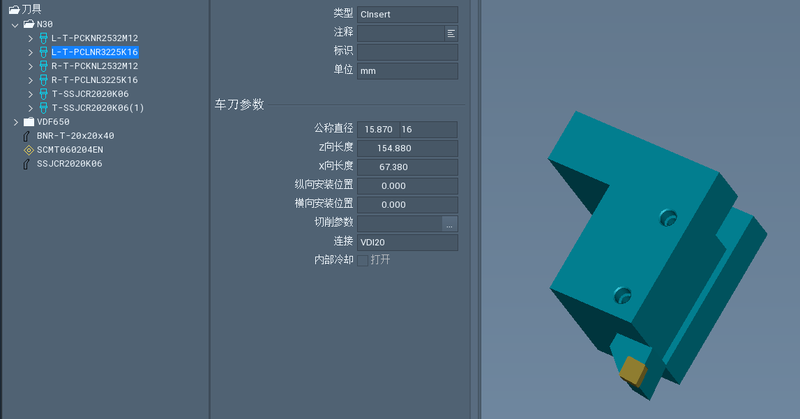800x419 pixels.
Task: Open the 注释 multiline text editor icon
Action: (x=451, y=33)
